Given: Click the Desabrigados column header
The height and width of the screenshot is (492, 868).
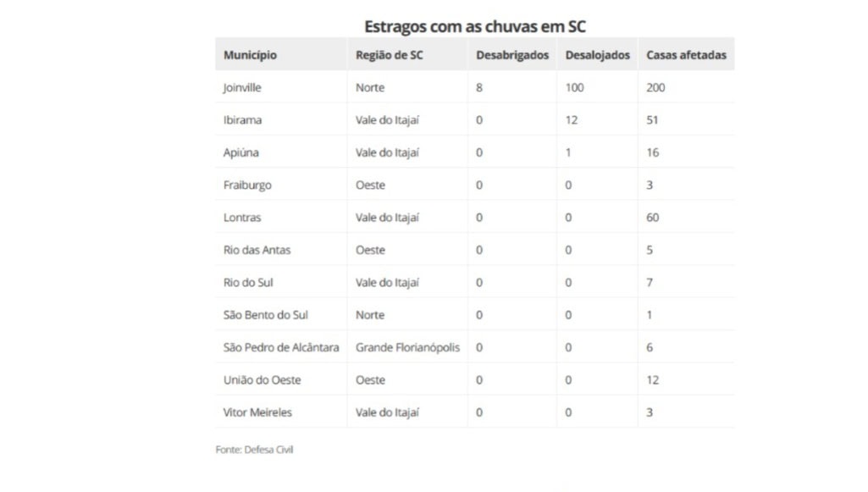Looking at the screenshot, I should point(512,56).
